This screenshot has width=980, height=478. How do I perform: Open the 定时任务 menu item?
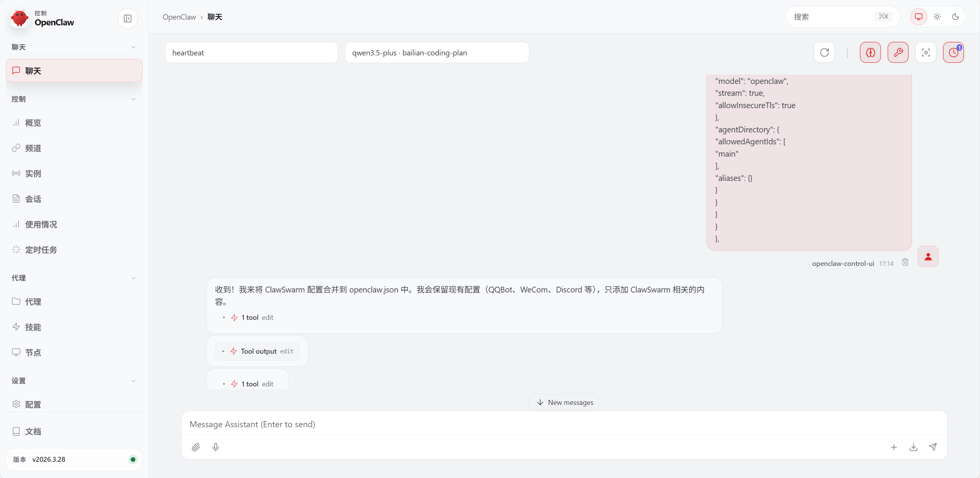41,250
